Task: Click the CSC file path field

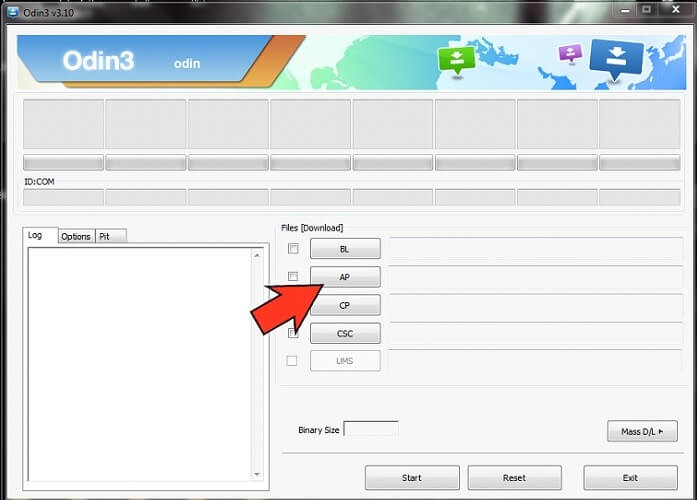Action: [536, 333]
